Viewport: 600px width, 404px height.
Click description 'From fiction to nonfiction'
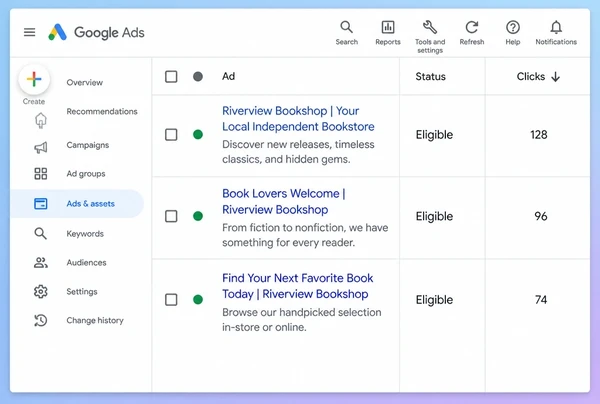[x=305, y=235]
